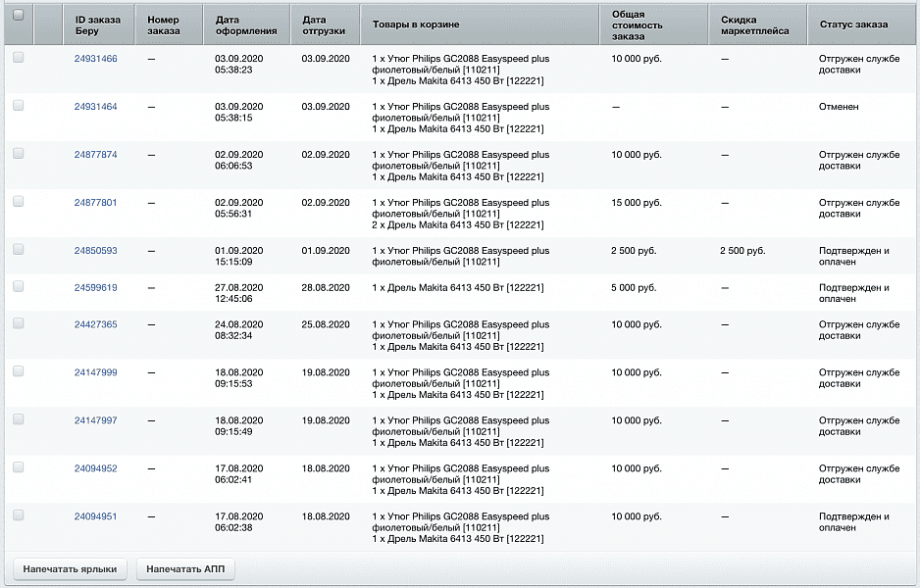920x588 pixels.
Task: Enable checkbox for order 24094951
Action: tap(19, 515)
